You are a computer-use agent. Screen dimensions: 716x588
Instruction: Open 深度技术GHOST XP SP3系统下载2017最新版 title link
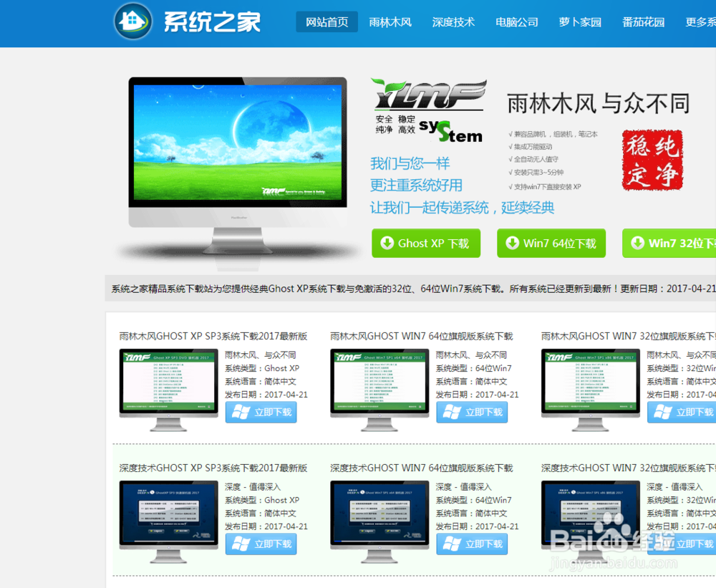pyautogui.click(x=213, y=468)
